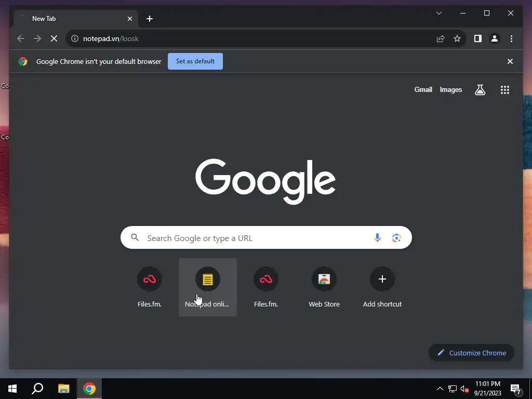Open the Web Store shortcut
The height and width of the screenshot is (399, 532).
(324, 287)
